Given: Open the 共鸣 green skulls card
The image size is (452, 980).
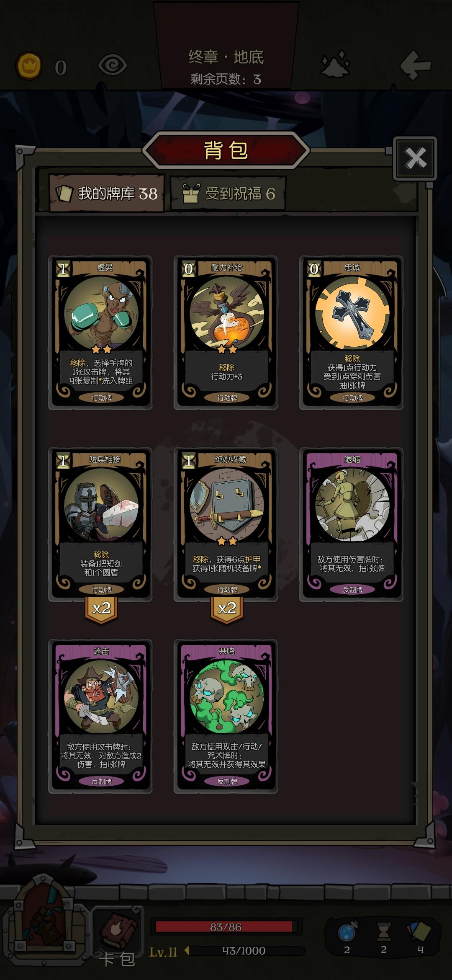Looking at the screenshot, I should [226, 716].
